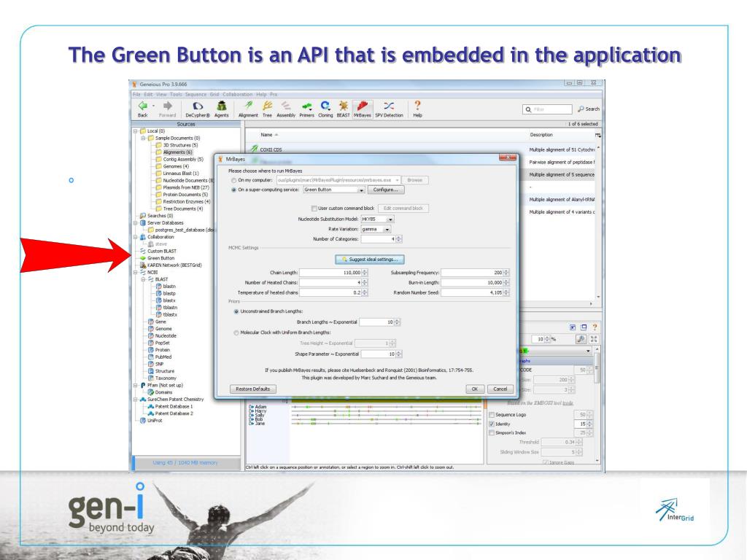
Task: Click the Burn-in Length input field
Action: pos(472,283)
